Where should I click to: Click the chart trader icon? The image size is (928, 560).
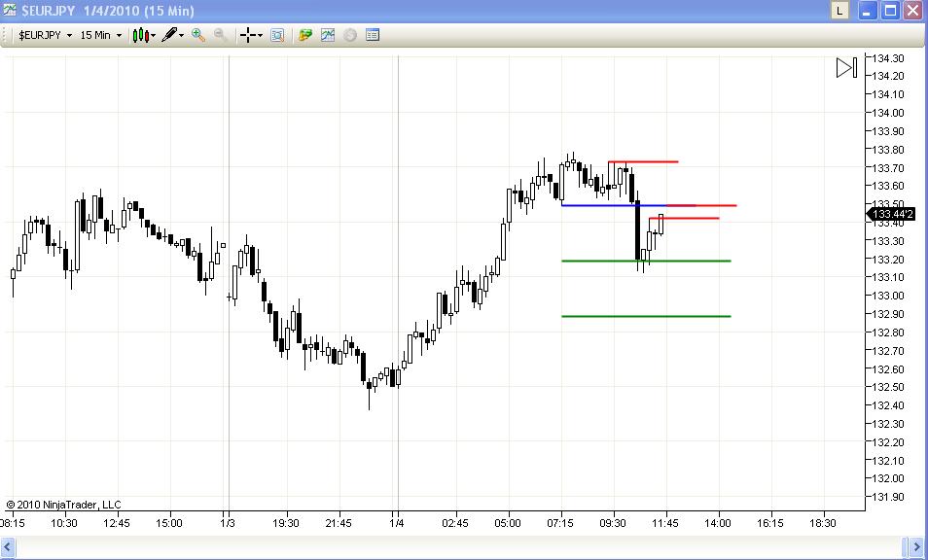pyautogui.click(x=304, y=35)
